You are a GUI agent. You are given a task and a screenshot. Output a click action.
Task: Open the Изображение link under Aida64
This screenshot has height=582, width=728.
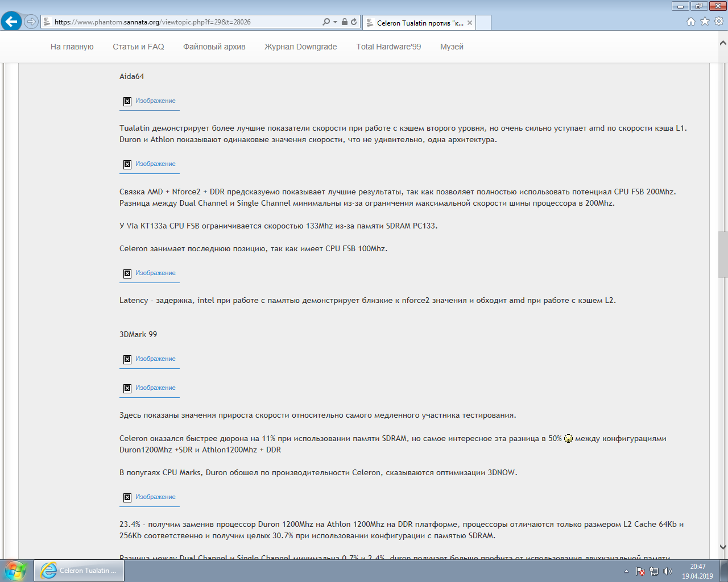pos(155,101)
